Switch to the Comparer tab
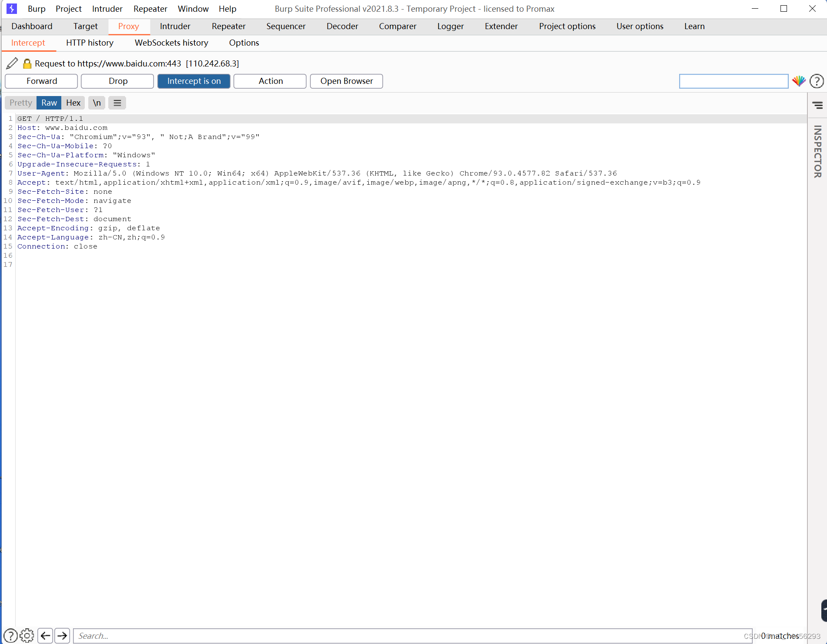This screenshot has height=644, width=827. click(398, 27)
